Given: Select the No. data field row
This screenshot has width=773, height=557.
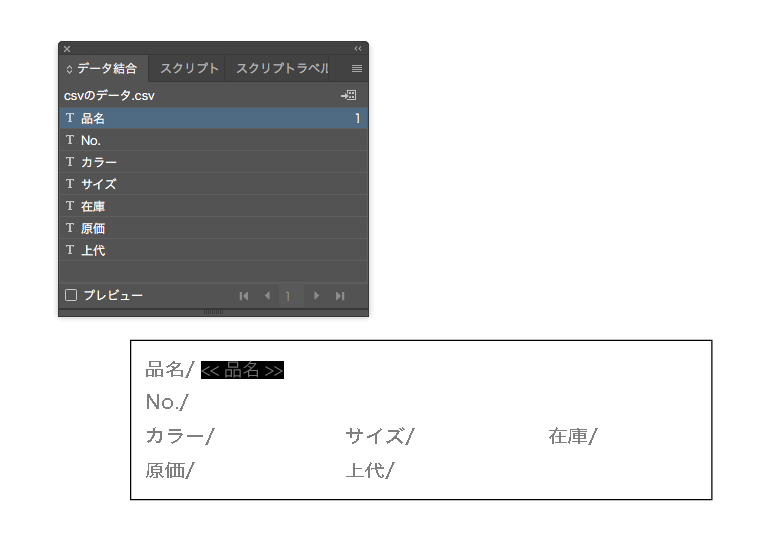Looking at the screenshot, I should 213,140.
